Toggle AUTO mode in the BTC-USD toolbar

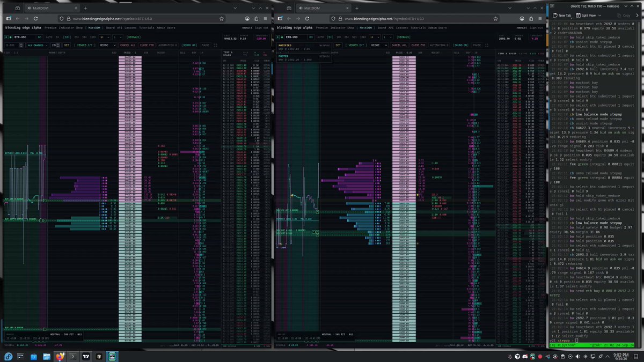[49, 37]
